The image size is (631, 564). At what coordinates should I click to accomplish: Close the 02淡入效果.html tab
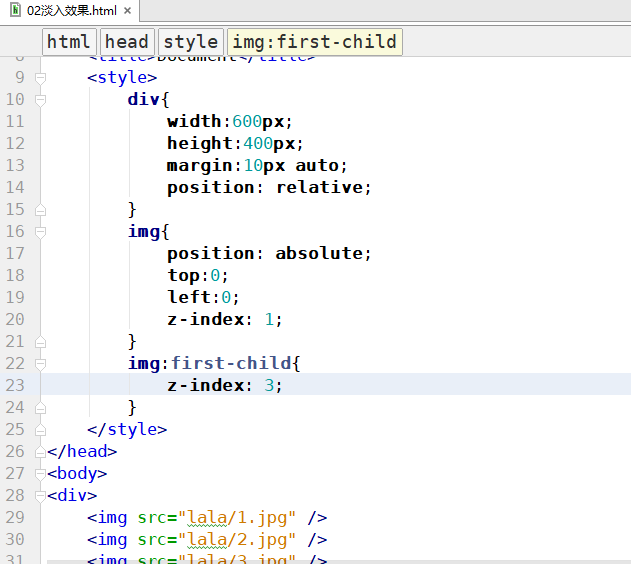(x=126, y=11)
